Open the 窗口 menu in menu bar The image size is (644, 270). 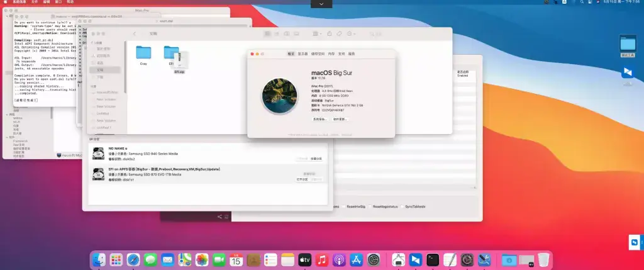tap(58, 2)
